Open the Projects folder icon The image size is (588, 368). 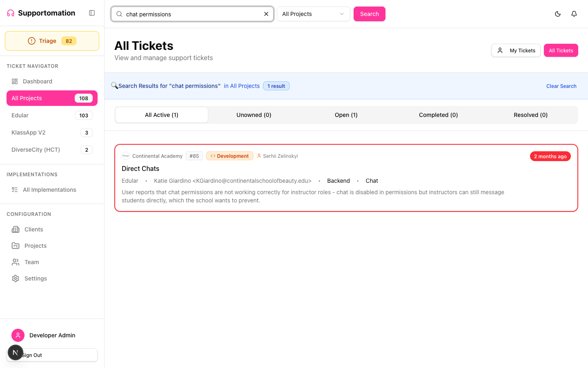(16, 246)
